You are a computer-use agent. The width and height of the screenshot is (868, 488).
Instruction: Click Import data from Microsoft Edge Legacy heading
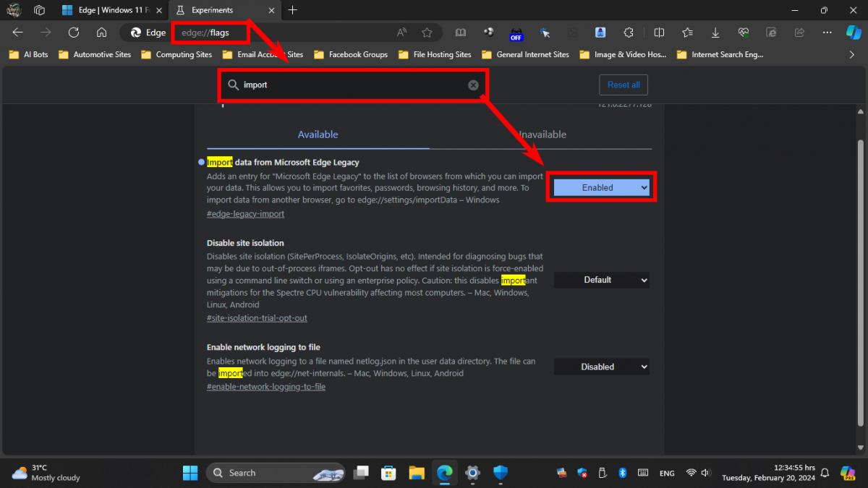pos(283,162)
